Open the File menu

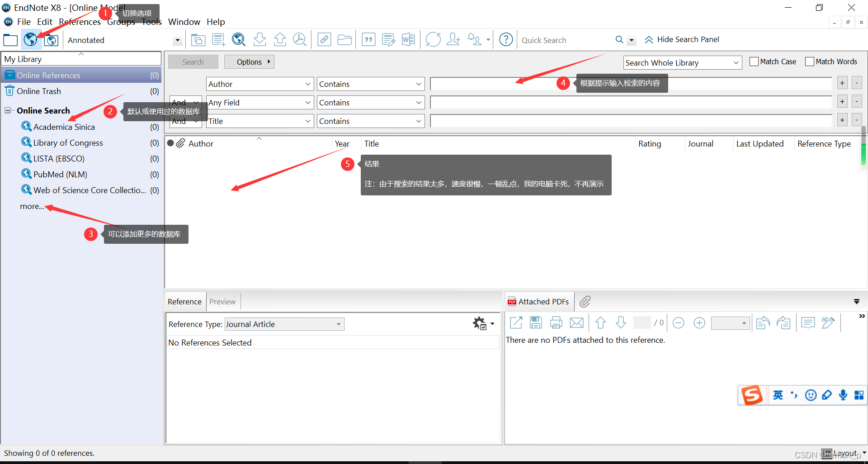24,22
